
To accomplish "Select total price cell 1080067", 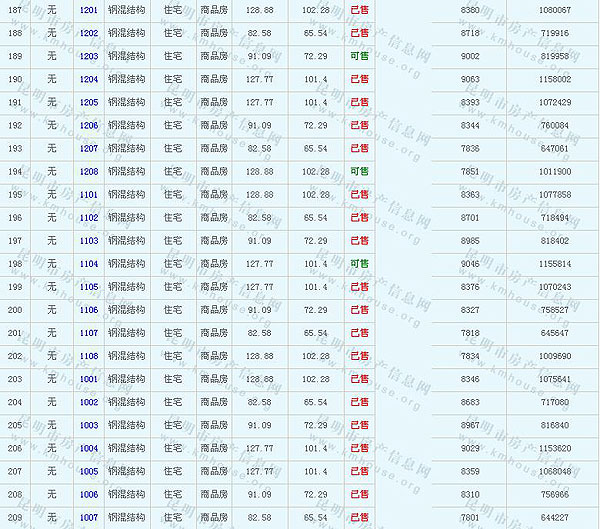I will point(554,10).
